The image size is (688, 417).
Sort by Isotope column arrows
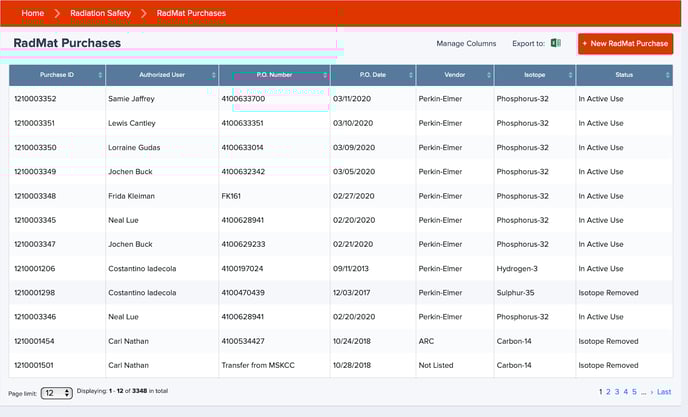point(570,75)
